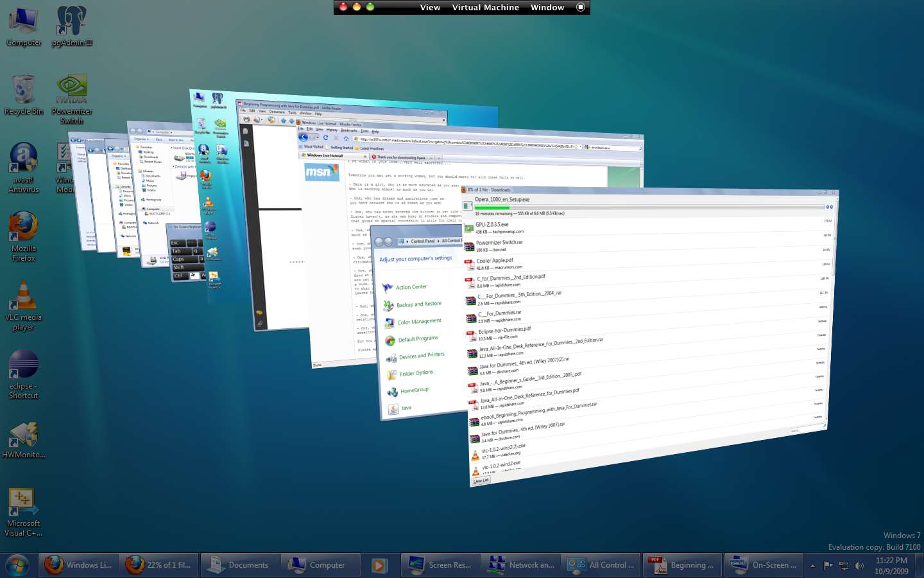Click the Windows Media Player taskbar icon
The width and height of the screenshot is (924, 578).
pyautogui.click(x=379, y=565)
